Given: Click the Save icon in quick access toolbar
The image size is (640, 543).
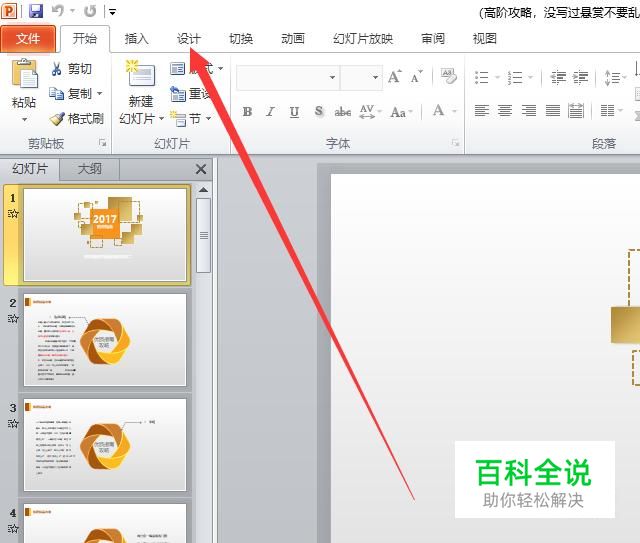Looking at the screenshot, I should click(36, 11).
